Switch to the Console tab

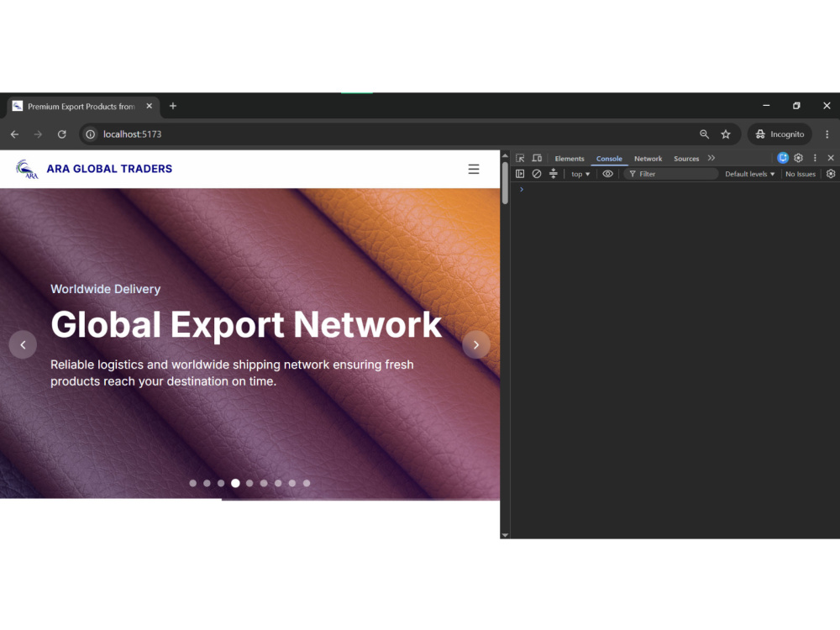coord(609,159)
